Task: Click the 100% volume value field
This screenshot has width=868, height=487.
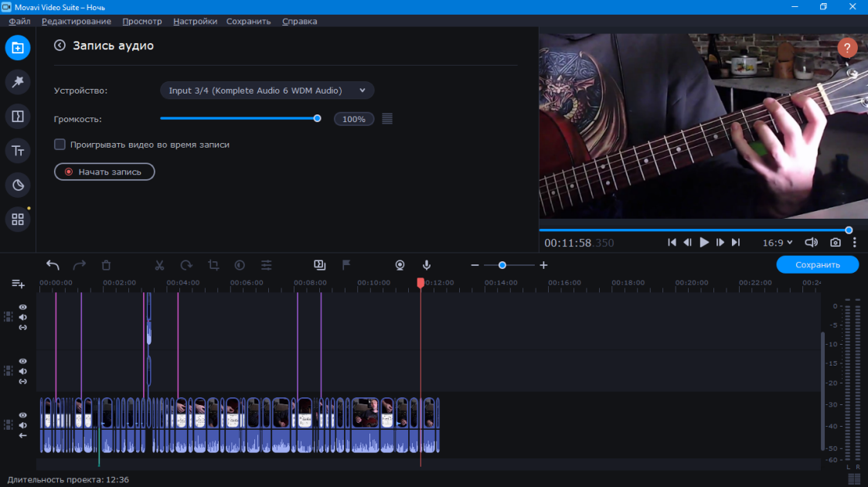Action: pos(354,119)
